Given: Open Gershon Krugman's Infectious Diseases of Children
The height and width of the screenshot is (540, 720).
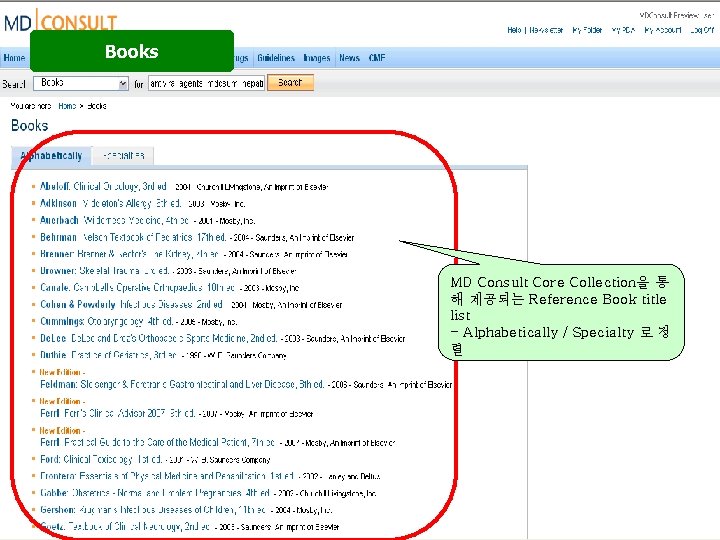Looking at the screenshot, I should pos(153,510).
